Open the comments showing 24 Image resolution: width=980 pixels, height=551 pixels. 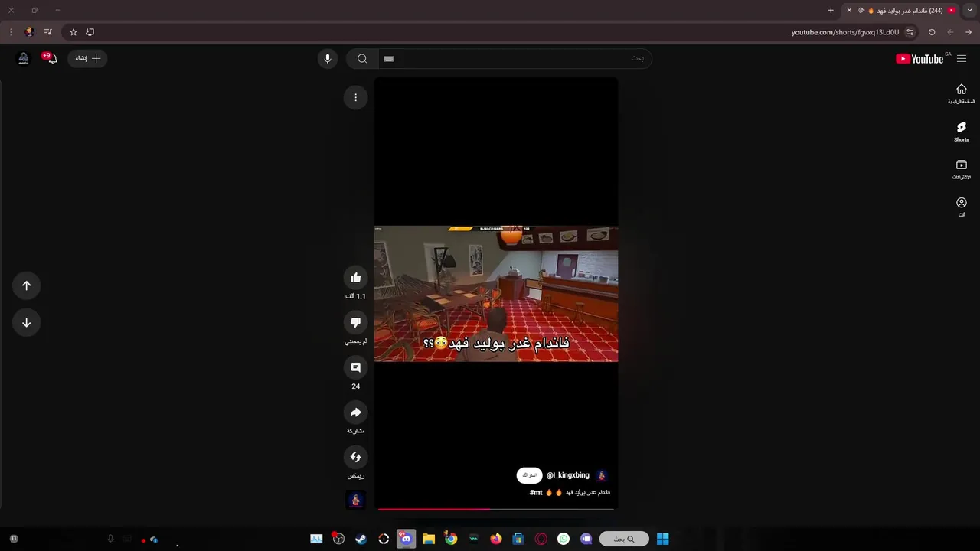(355, 367)
